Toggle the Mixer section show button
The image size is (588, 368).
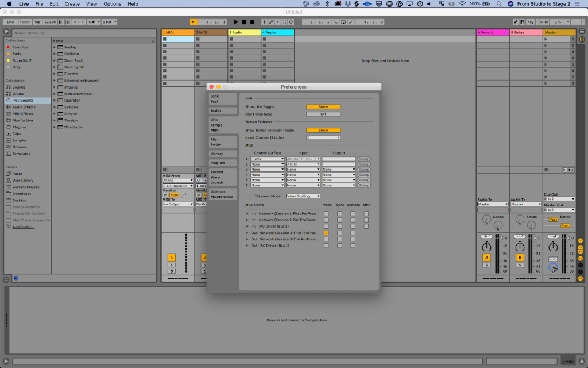(x=581, y=259)
